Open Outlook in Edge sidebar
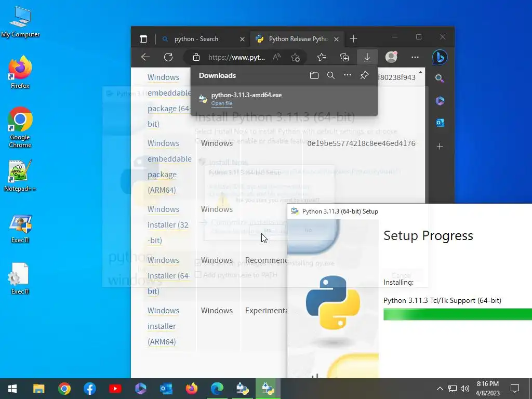 coord(440,123)
